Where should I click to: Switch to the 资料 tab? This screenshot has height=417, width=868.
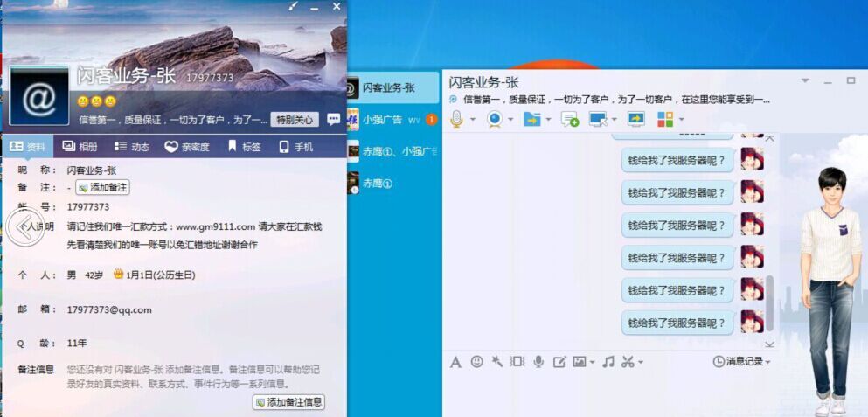pos(28,147)
